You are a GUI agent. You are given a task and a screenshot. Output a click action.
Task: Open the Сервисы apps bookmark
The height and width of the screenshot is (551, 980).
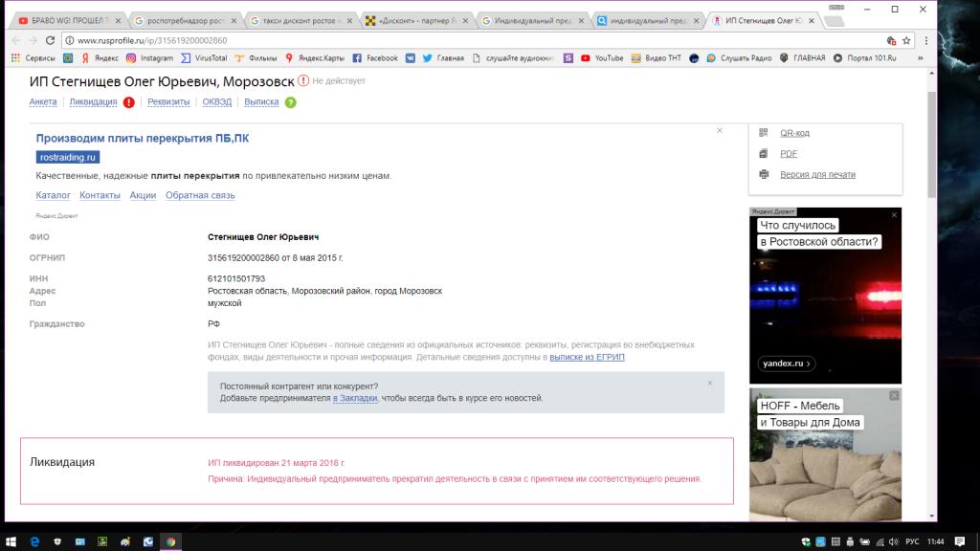click(x=33, y=58)
